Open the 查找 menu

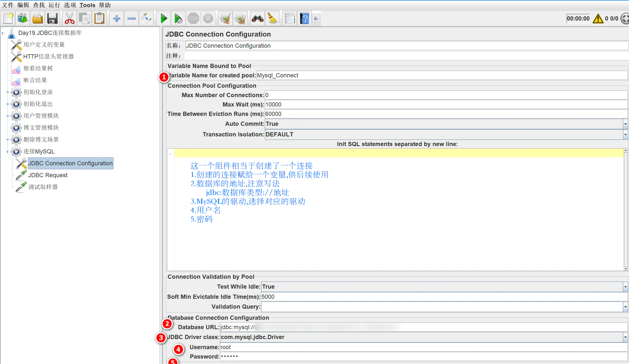coord(39,5)
